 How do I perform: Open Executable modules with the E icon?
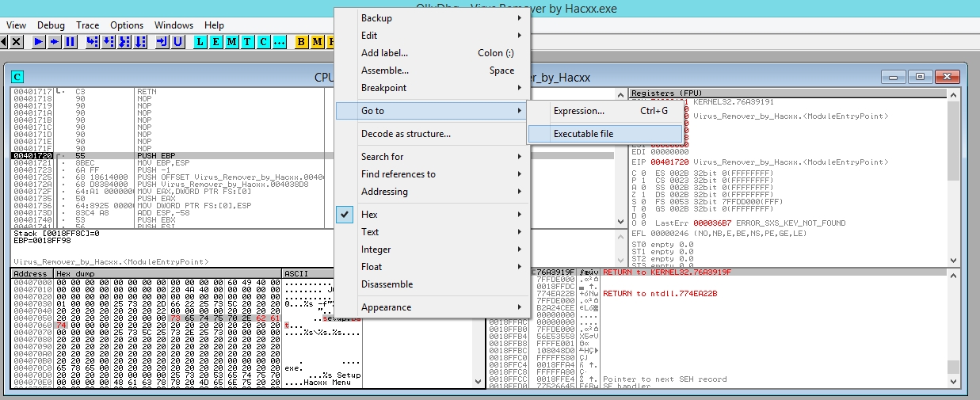pos(216,41)
